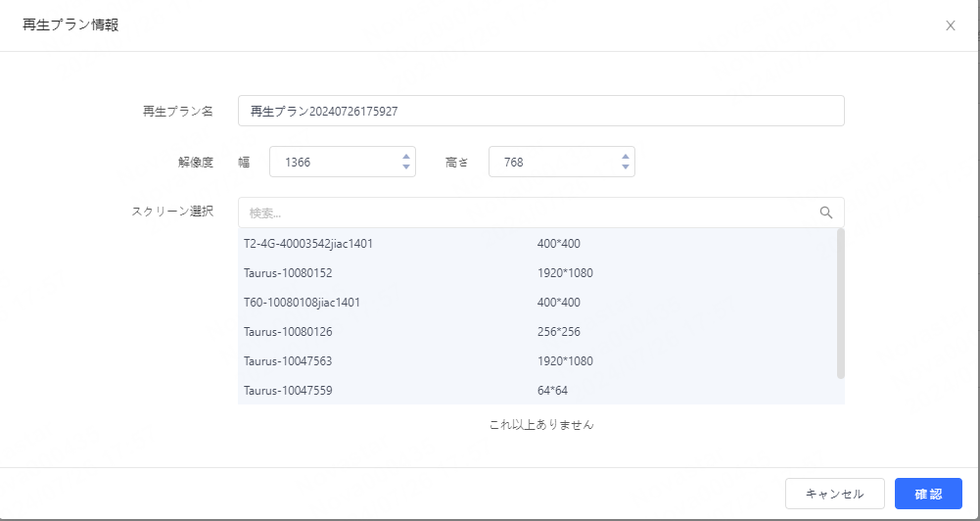Viewport: 980px width, 521px height.
Task: Increase the 高さ height value
Action: pyautogui.click(x=626, y=156)
